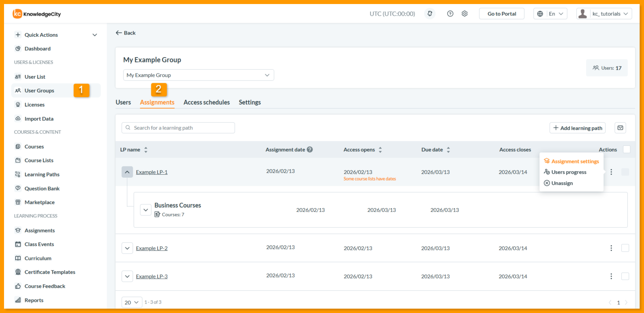Click the sync refresh icon in header
This screenshot has width=644, height=313.
pos(430,14)
